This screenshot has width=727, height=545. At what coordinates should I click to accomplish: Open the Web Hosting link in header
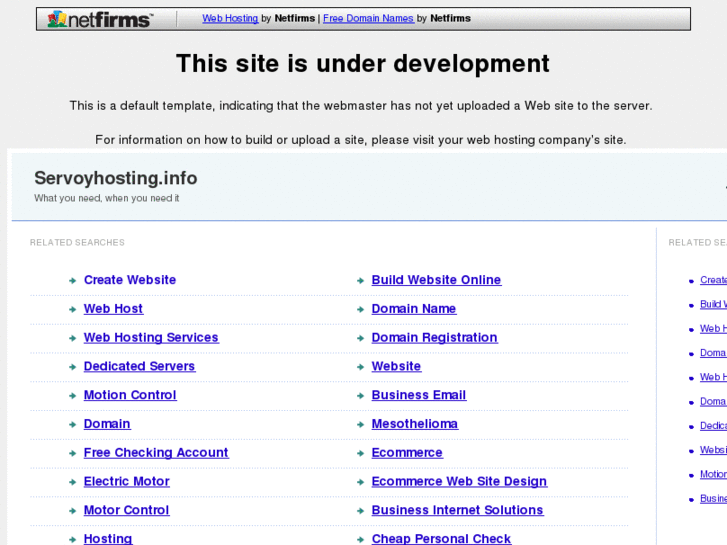230,19
